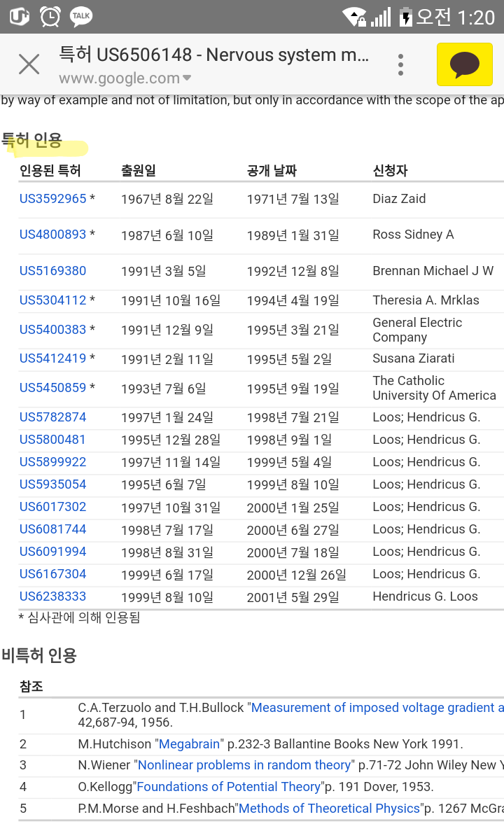The height and width of the screenshot is (831, 504).
Task: Open the Nonlinear problems in random theory link
Action: coord(244,765)
